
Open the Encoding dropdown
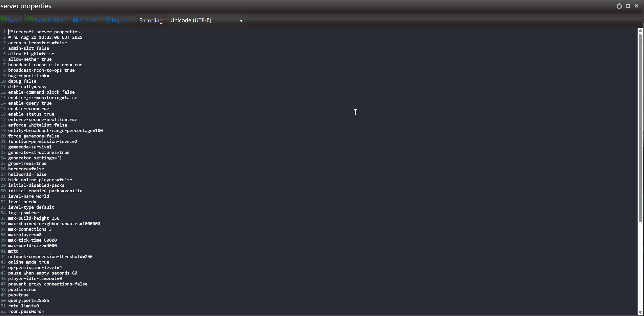coord(207,20)
